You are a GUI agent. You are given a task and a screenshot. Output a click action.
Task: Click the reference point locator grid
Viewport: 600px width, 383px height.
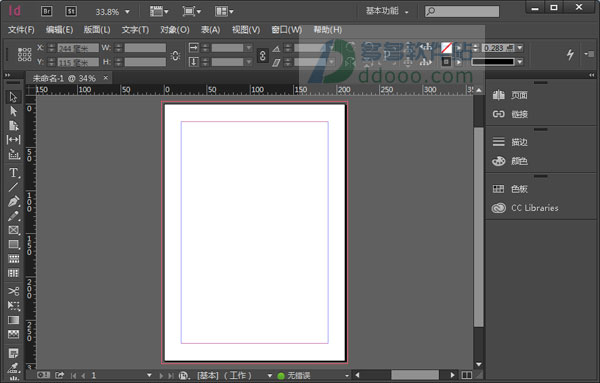pos(24,54)
